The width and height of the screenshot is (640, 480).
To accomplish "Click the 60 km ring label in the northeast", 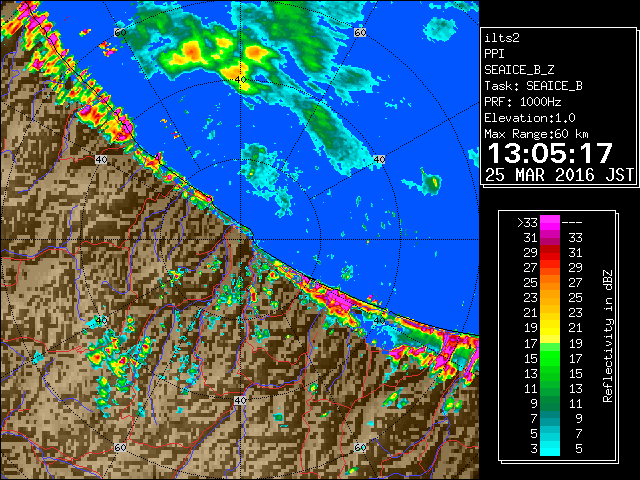I will click(x=360, y=33).
